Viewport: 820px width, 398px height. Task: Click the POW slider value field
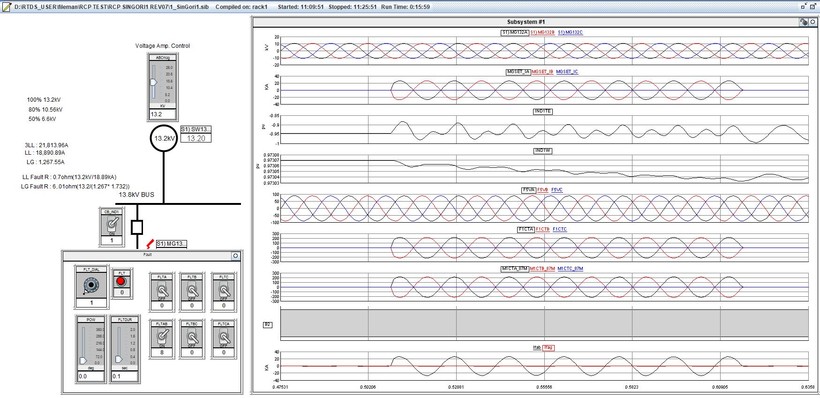pos(91,376)
